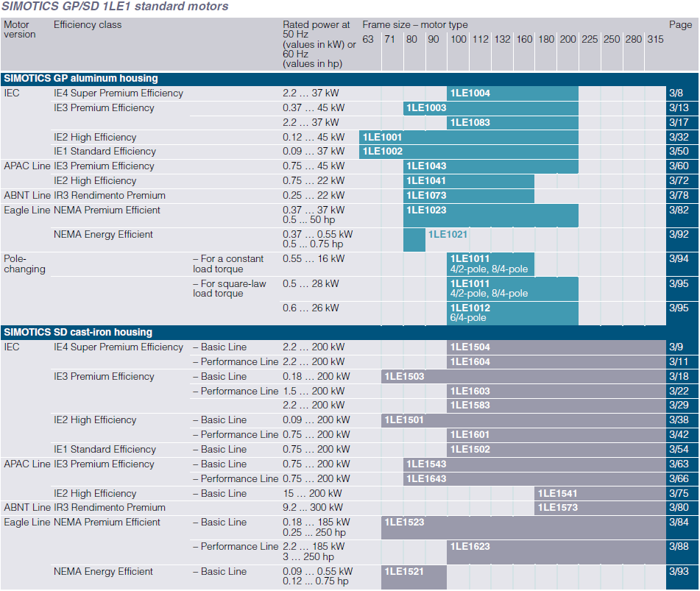The height and width of the screenshot is (591, 700).
Task: Click the 1LE1503 motor type bar
Action: 523,377
